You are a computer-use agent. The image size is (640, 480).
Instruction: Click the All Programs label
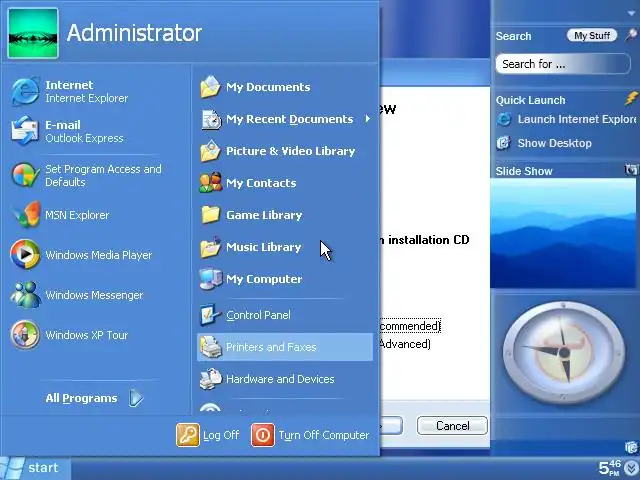81,398
